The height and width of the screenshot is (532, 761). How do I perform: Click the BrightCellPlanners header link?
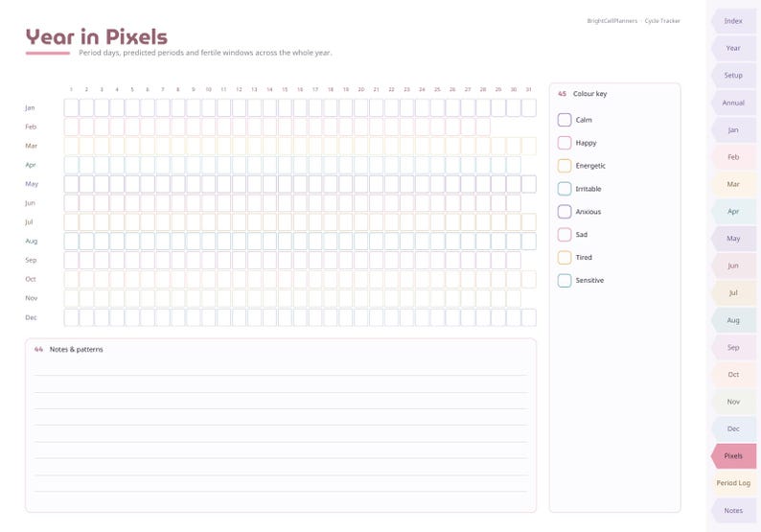click(x=612, y=21)
